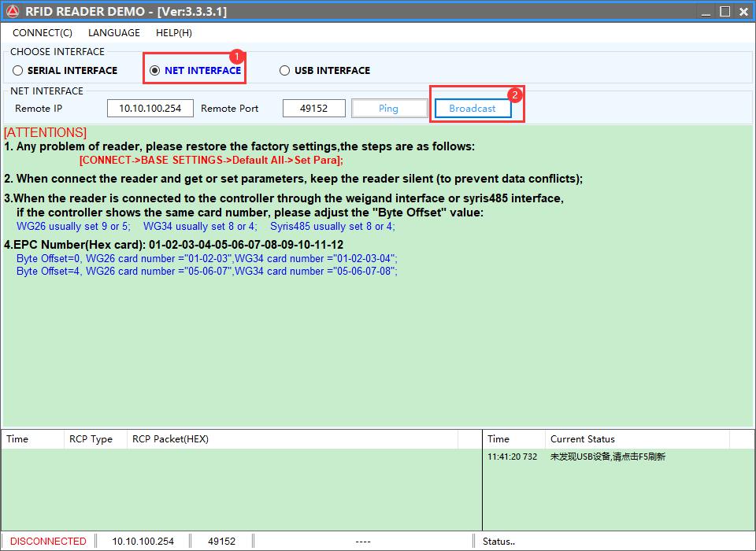This screenshot has width=756, height=551.
Task: Click the Remote IP address field
Action: [150, 109]
